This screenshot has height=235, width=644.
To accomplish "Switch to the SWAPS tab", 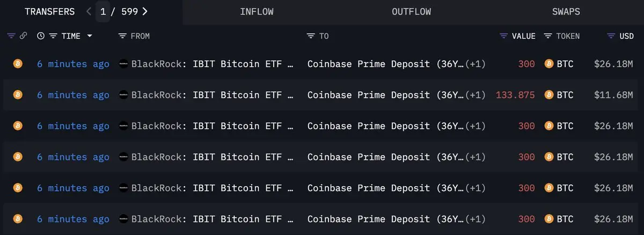I will coord(566,12).
